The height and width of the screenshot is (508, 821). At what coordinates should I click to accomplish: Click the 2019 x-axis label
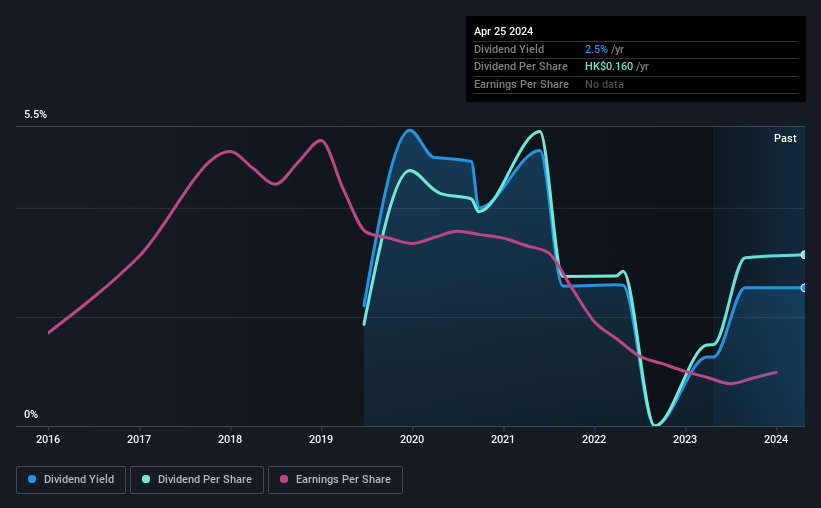(321, 439)
